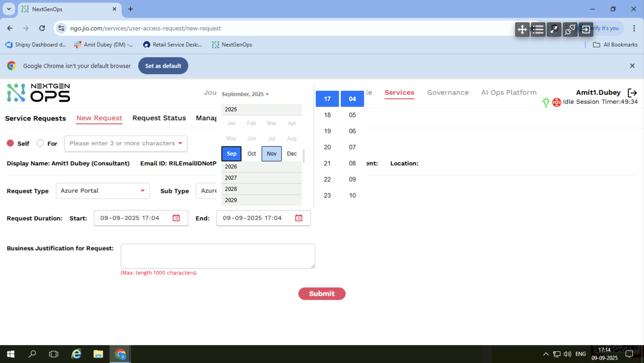This screenshot has height=363, width=644.
Task: Open the Request Type Azure Portal dropdown
Action: click(102, 191)
